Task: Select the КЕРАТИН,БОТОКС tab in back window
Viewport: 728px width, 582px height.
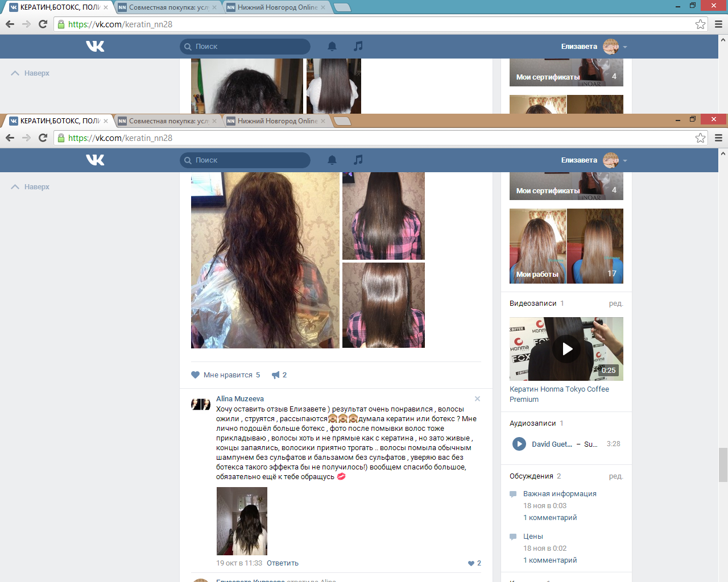Action: pos(59,7)
